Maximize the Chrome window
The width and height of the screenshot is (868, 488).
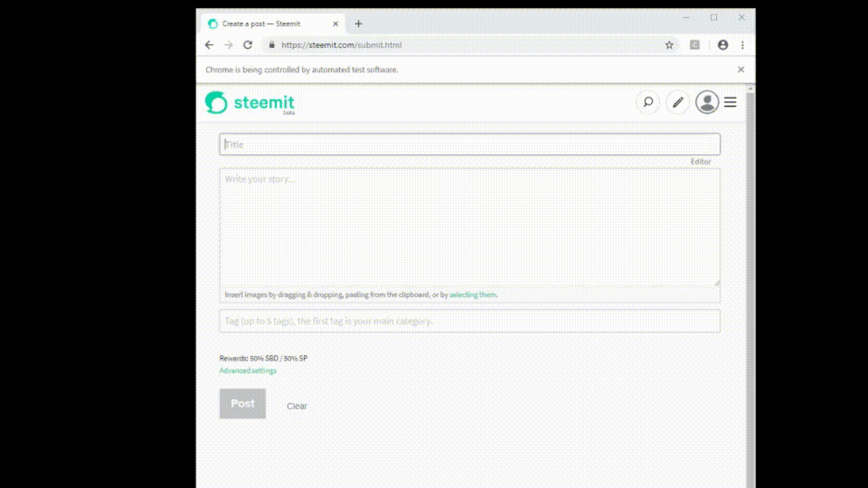[x=713, y=18]
